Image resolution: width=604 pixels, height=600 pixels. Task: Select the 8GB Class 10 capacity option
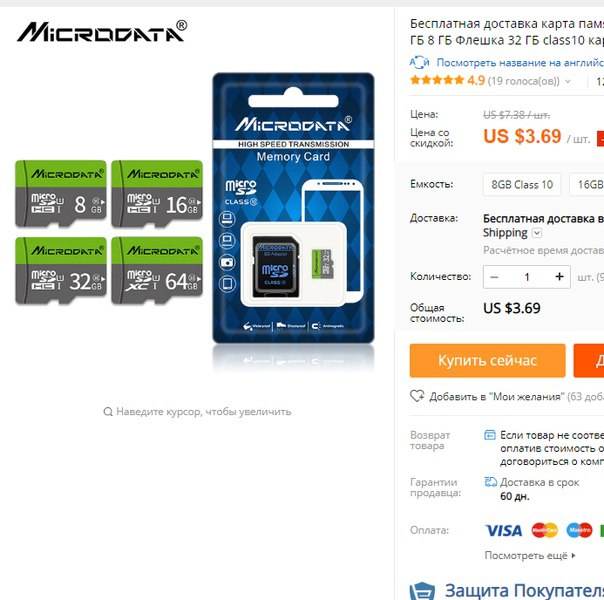[x=522, y=184]
